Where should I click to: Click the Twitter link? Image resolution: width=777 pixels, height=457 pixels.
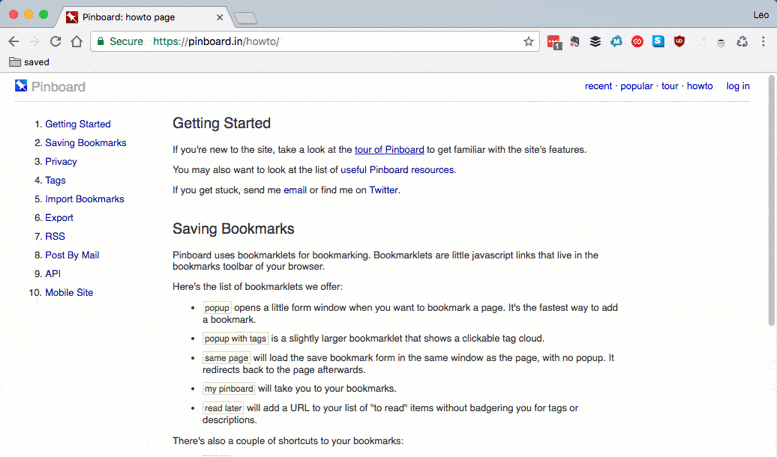click(383, 190)
